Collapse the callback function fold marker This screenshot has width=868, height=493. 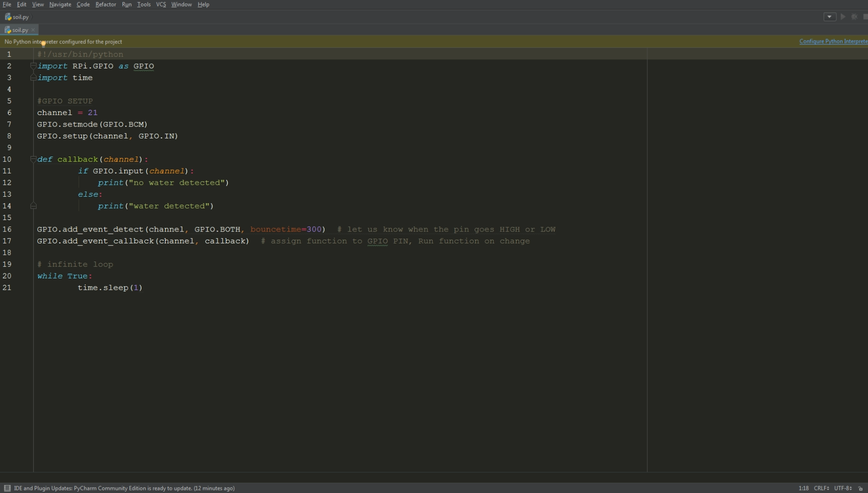tap(33, 159)
